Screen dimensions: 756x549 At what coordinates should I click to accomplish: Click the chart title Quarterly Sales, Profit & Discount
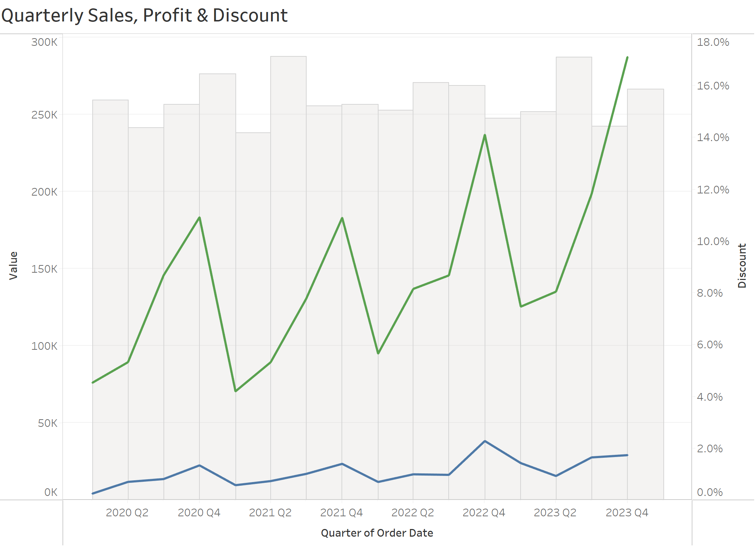(144, 15)
